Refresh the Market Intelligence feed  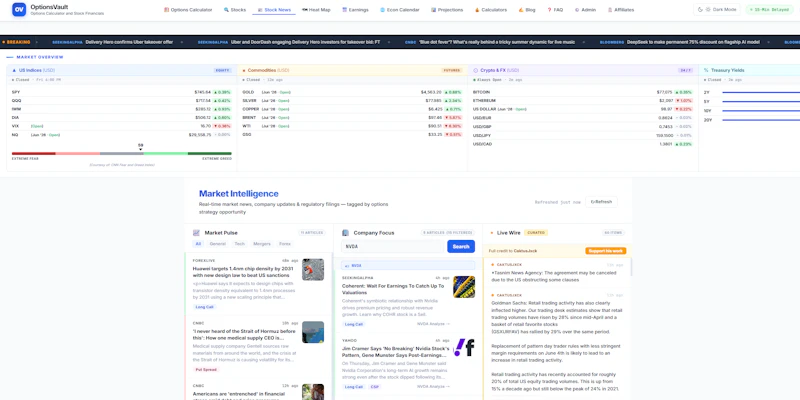click(x=602, y=202)
